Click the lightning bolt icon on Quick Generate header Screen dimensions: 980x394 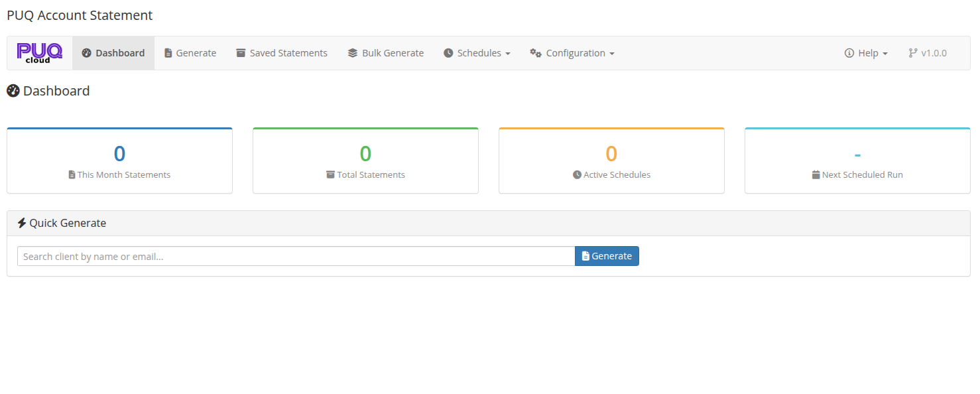pos(20,222)
